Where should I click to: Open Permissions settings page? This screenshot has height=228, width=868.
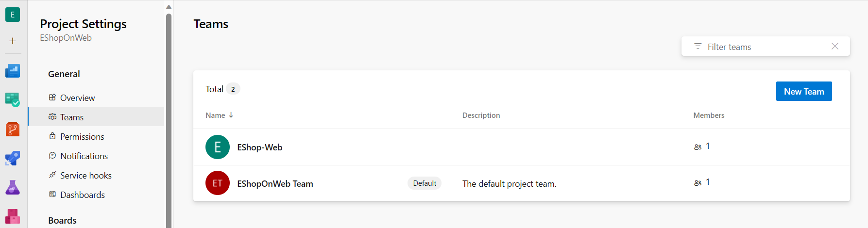(x=82, y=137)
